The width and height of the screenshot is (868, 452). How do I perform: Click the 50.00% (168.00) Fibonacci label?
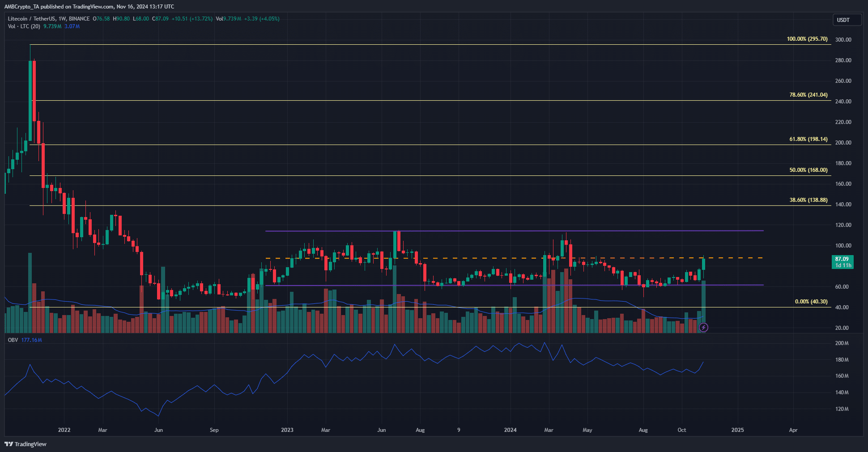(x=808, y=170)
